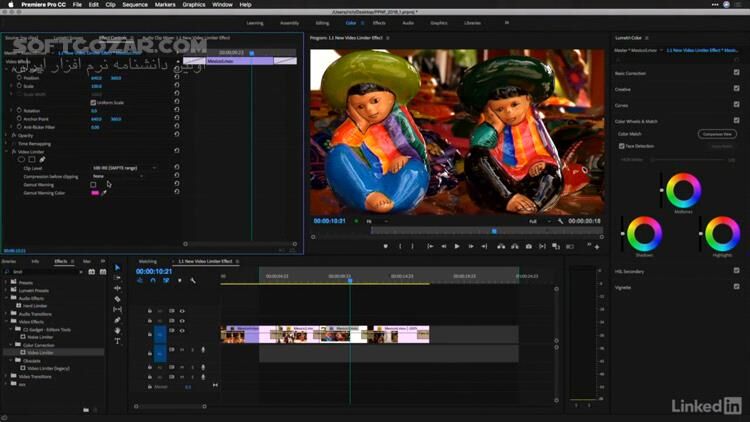750x422 pixels.
Task: Select Video Limiter effect in Color Correction
Action: pyautogui.click(x=40, y=353)
